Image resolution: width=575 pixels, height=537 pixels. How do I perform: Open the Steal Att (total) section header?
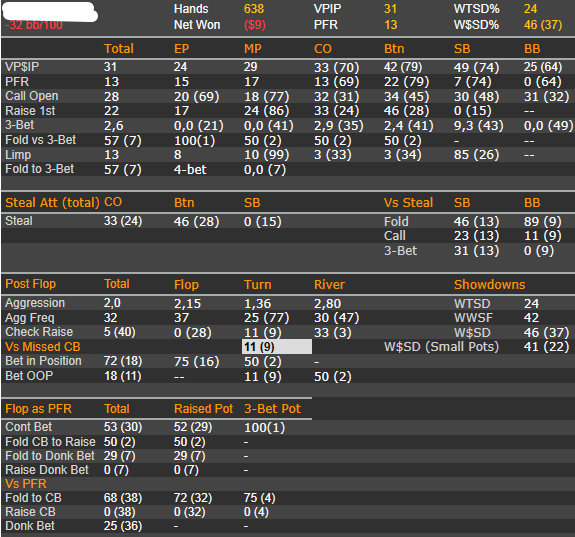pos(52,202)
